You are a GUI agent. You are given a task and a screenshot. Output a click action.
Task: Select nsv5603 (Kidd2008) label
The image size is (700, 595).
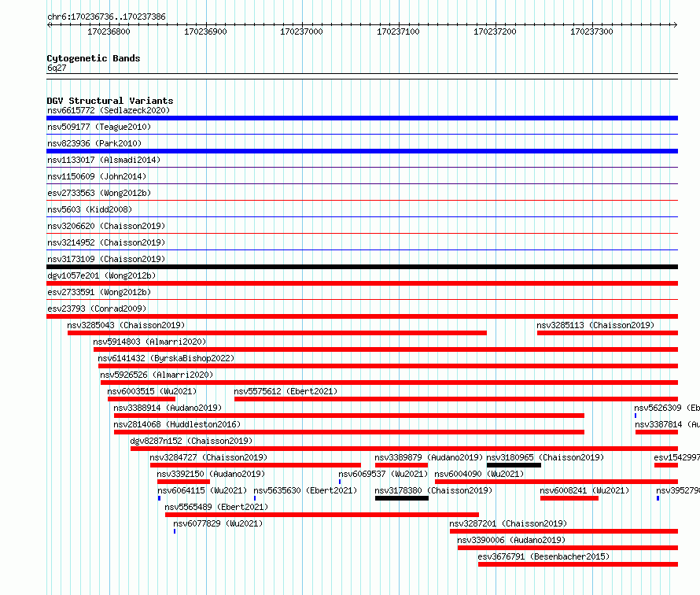point(90,209)
